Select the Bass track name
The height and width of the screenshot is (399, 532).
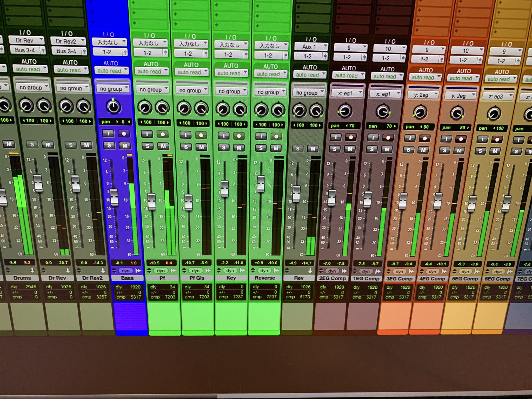point(127,278)
